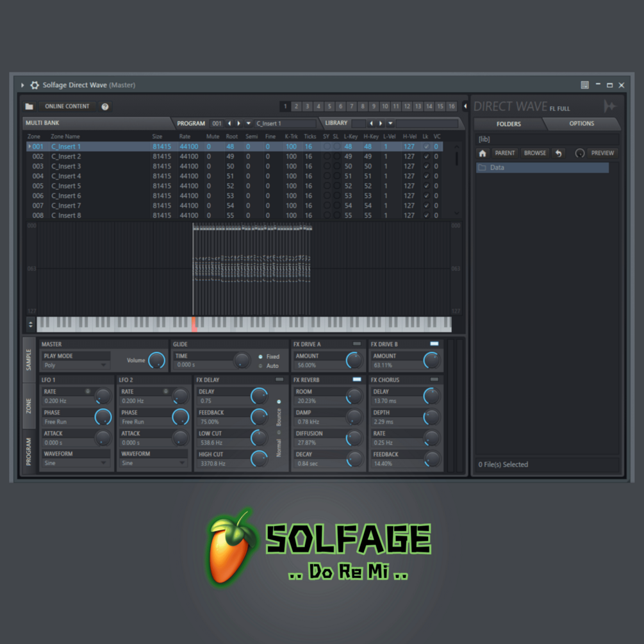The height and width of the screenshot is (644, 644).
Task: Toggle FX Delay enable switch
Action: [279, 379]
